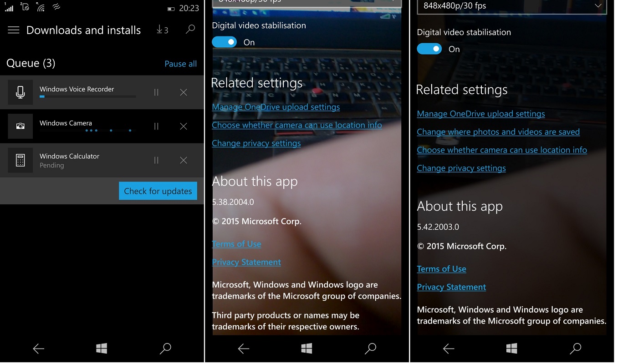Open the hamburger menu in Downloads and installs
Screen dimensions: 618x364
pyautogui.click(x=14, y=30)
